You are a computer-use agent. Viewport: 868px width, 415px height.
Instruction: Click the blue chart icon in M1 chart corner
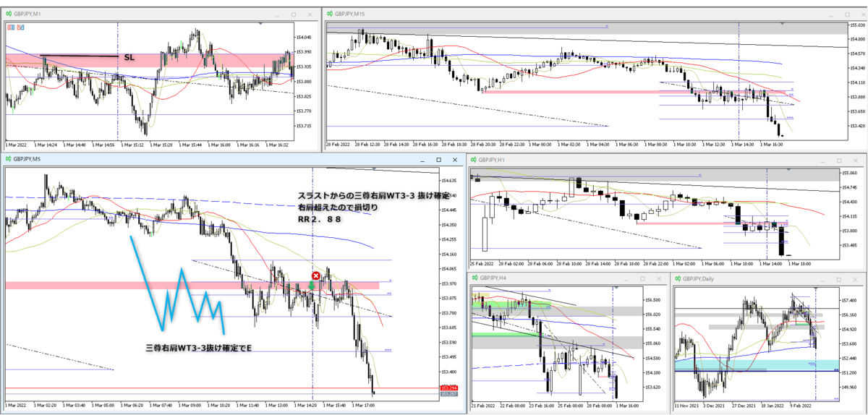pos(20,27)
